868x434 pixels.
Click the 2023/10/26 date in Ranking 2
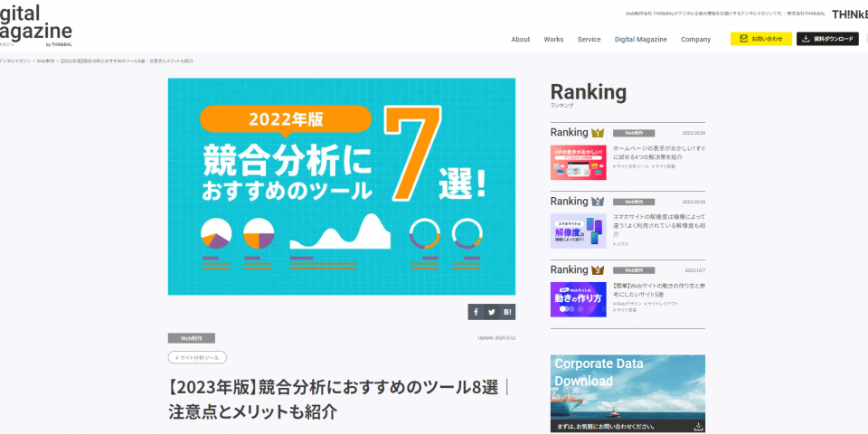[x=693, y=202]
